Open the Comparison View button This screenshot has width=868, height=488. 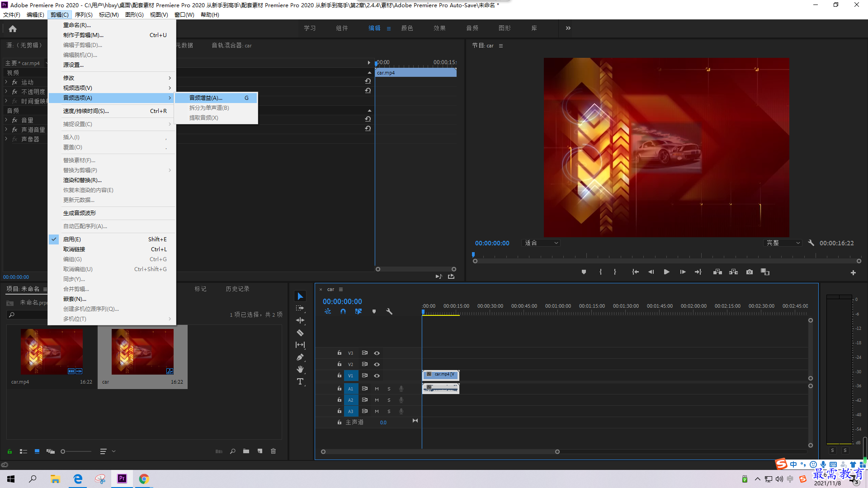coord(765,272)
